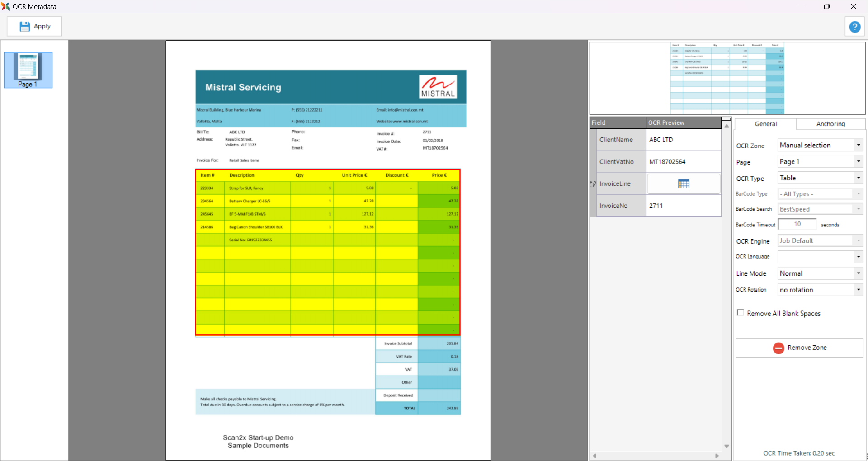Expand the OCR Zone dropdown

click(x=858, y=145)
